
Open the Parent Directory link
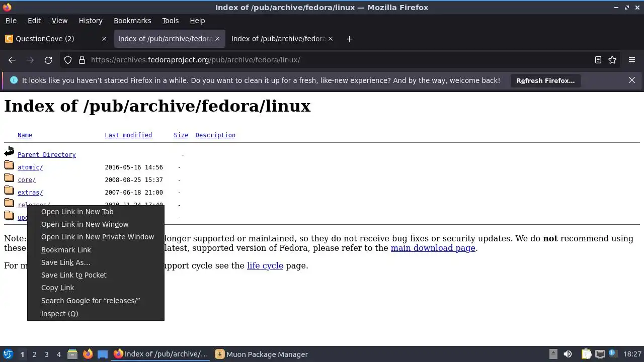pos(47,155)
